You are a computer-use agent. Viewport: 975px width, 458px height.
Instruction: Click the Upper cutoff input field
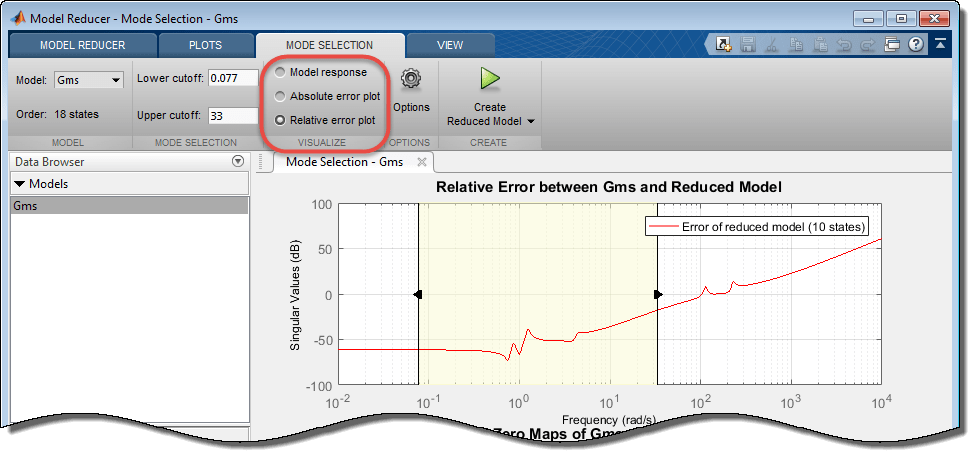pos(233,116)
